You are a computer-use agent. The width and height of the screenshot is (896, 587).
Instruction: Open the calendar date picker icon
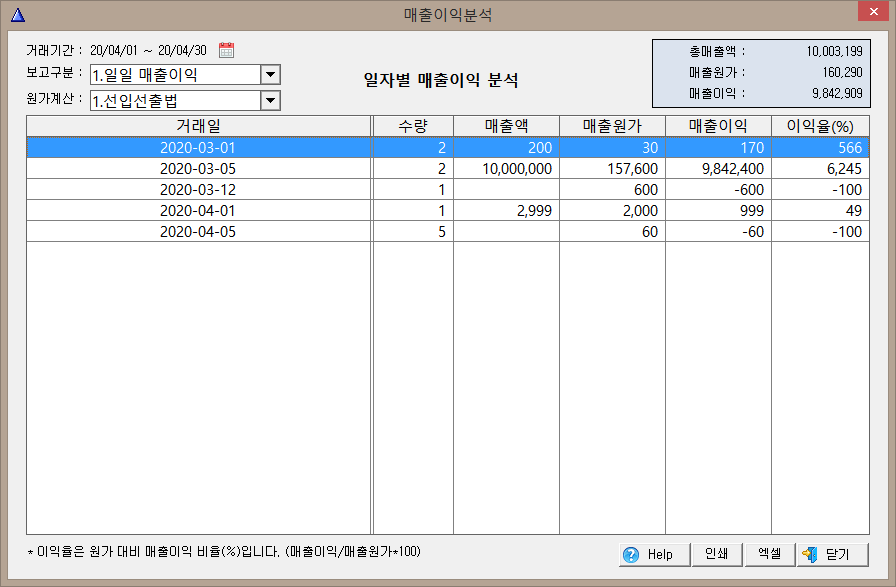click(x=226, y=50)
